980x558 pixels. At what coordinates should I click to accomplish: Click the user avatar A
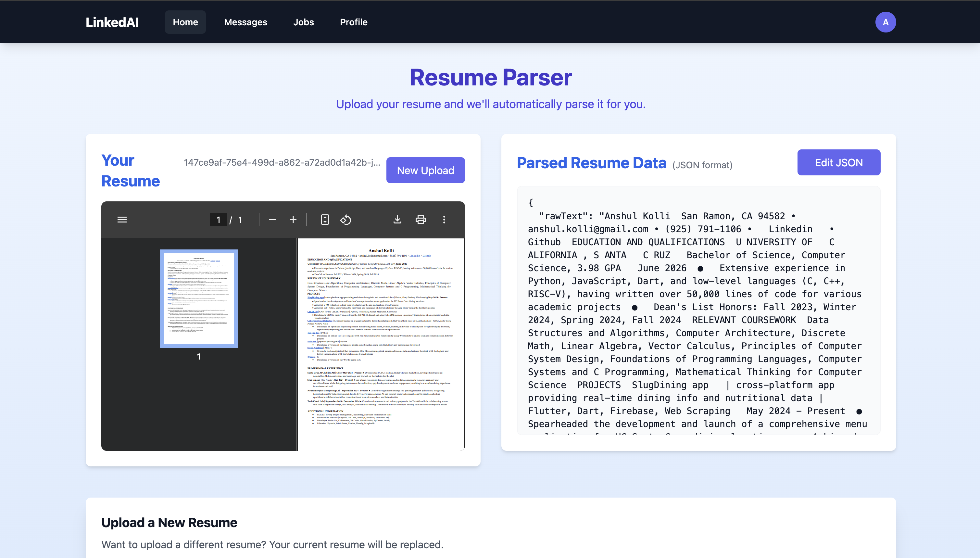coord(886,22)
